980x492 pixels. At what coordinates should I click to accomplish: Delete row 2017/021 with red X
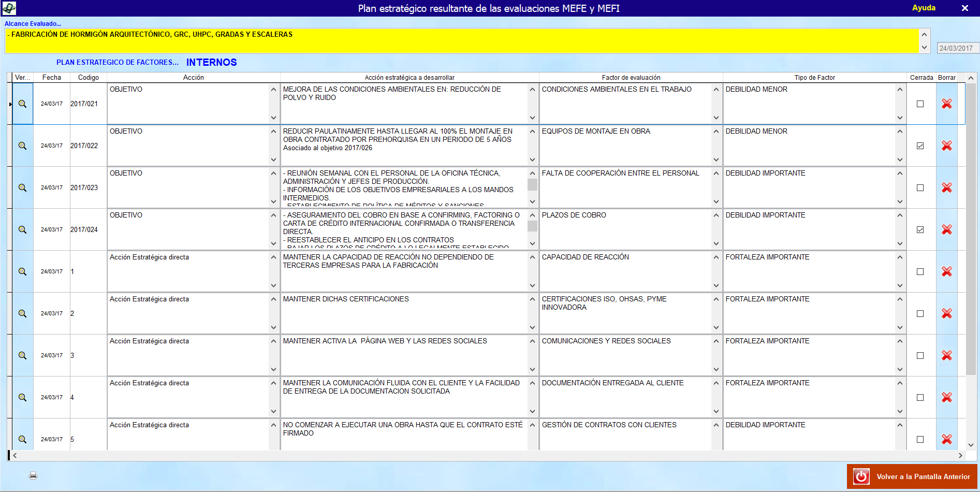tap(947, 104)
